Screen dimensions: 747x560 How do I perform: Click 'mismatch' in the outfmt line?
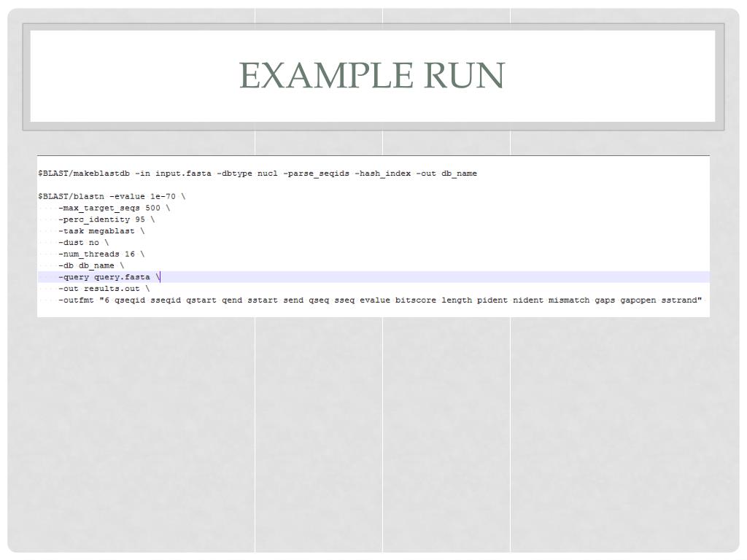pos(569,300)
